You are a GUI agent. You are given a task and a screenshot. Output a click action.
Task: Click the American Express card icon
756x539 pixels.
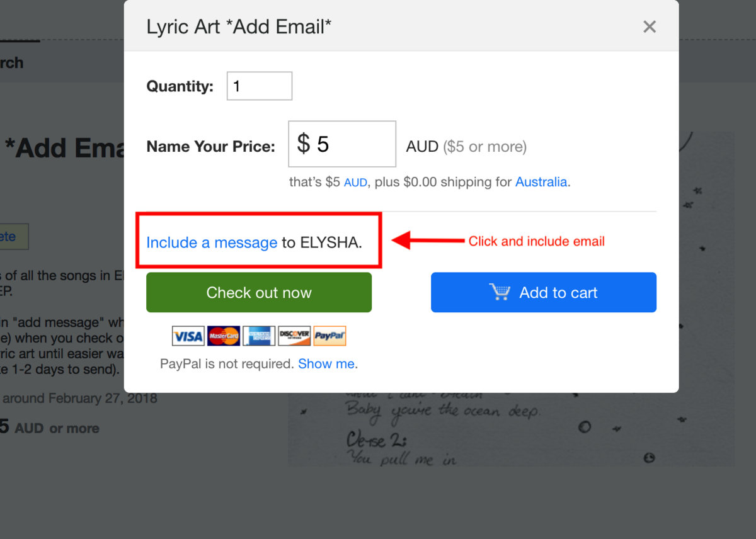pyautogui.click(x=259, y=336)
